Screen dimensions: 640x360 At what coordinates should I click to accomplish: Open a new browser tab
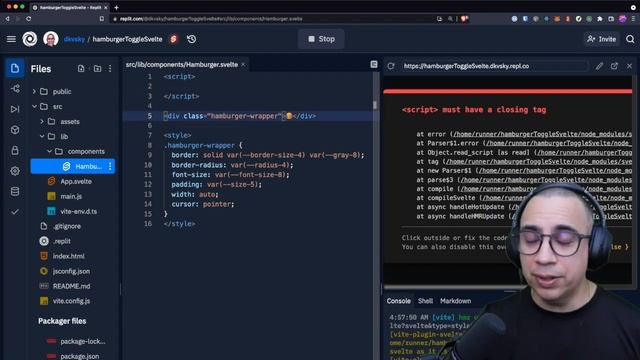(x=116, y=7)
